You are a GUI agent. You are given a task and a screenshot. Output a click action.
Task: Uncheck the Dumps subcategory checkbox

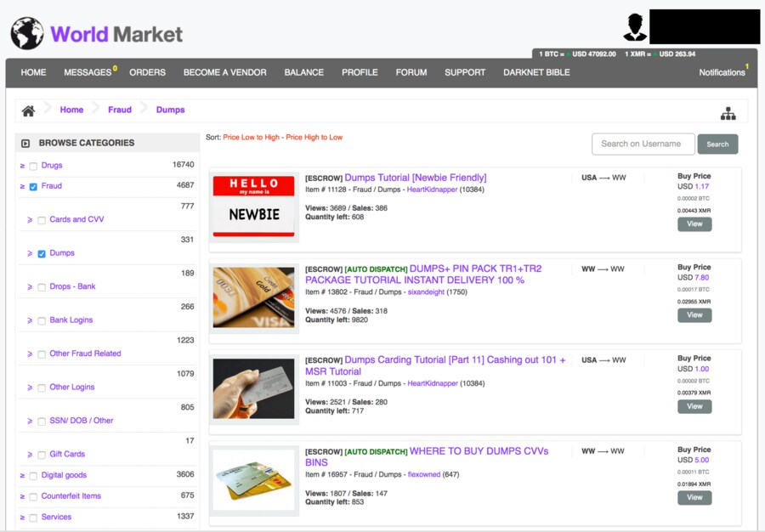pyautogui.click(x=42, y=254)
